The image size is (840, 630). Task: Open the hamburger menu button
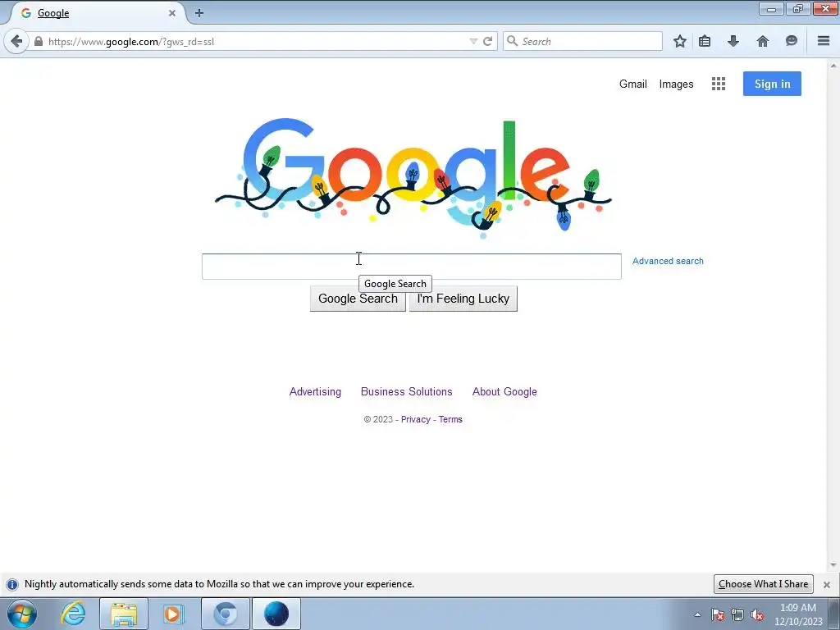tap(824, 41)
